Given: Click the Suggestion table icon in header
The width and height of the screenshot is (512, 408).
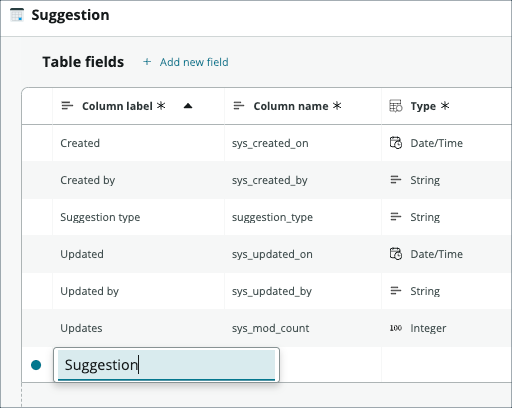Looking at the screenshot, I should (x=17, y=15).
